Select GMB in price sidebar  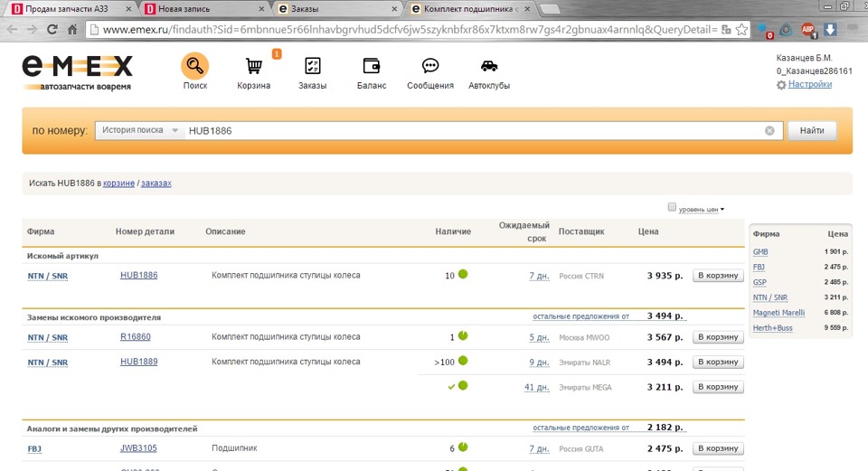click(x=760, y=252)
